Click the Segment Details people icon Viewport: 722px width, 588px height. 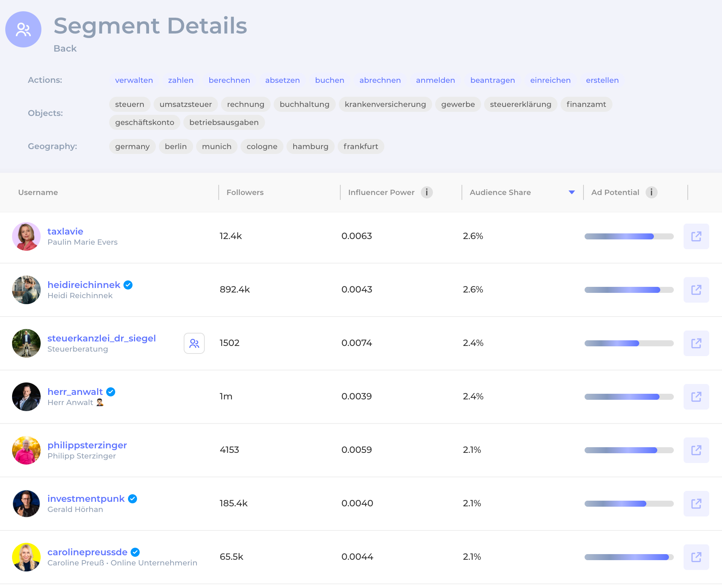(x=23, y=29)
